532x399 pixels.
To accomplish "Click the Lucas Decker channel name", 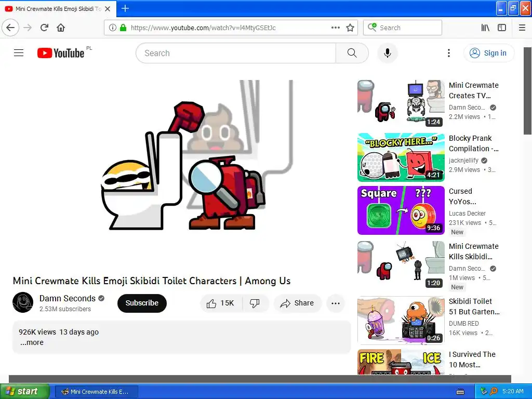I will click(467, 213).
